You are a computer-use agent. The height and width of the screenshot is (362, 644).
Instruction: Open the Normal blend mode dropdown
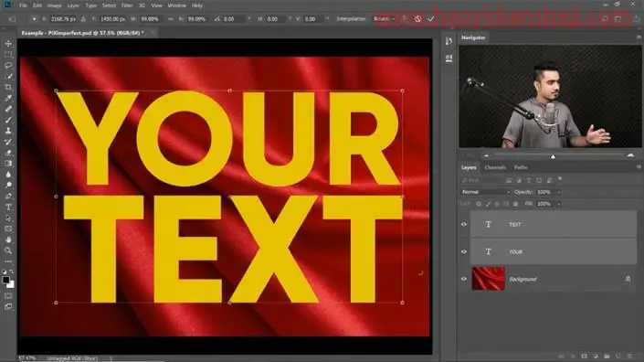point(485,192)
